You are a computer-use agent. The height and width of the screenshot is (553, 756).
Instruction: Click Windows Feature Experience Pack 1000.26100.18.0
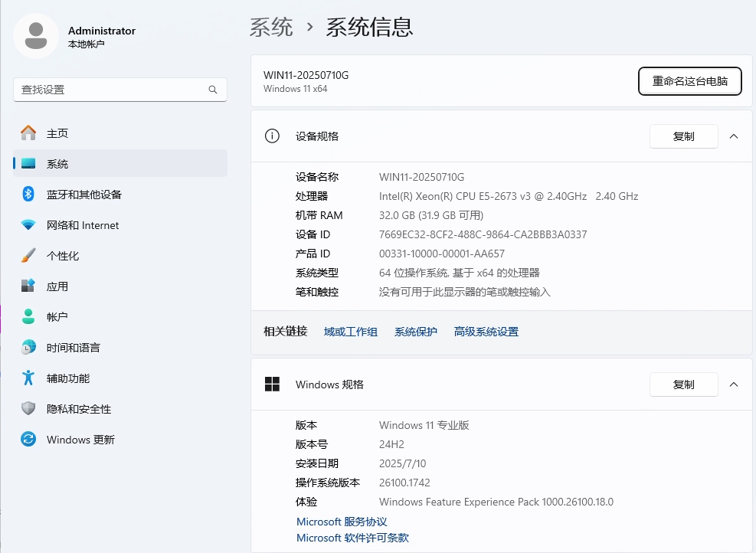click(496, 502)
